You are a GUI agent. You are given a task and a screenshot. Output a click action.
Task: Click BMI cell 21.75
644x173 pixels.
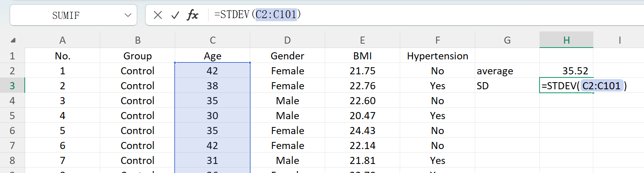(362, 71)
